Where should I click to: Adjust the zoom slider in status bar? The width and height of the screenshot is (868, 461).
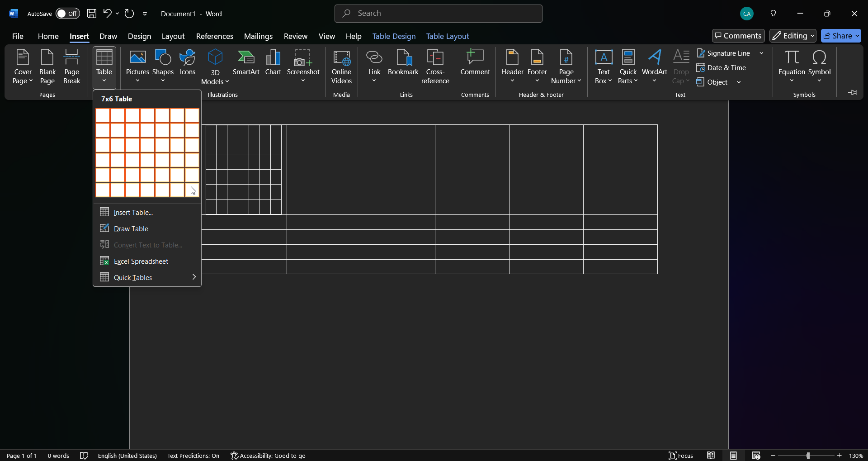coord(807,456)
